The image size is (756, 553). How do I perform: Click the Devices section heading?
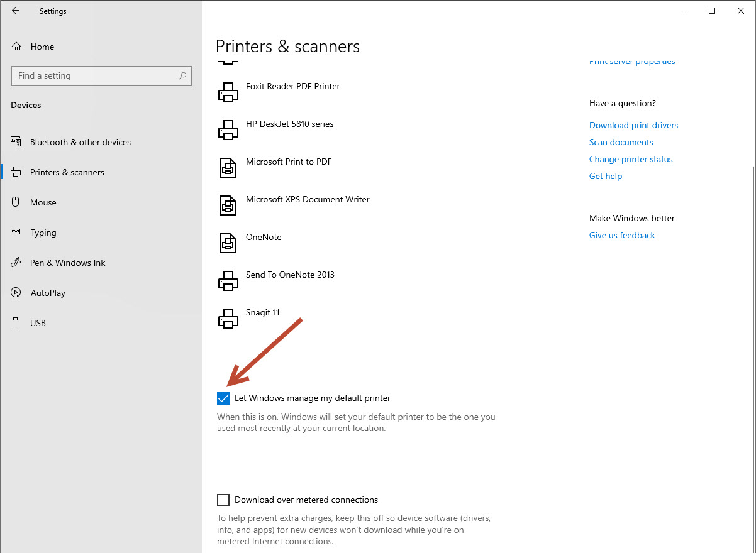(26, 105)
